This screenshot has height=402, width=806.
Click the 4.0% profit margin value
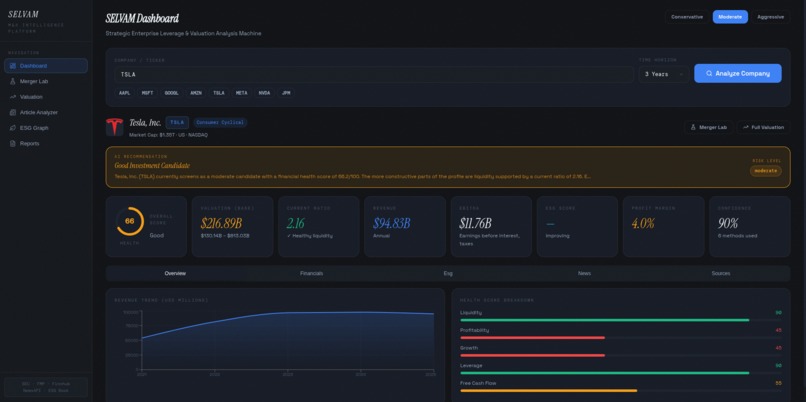click(643, 223)
